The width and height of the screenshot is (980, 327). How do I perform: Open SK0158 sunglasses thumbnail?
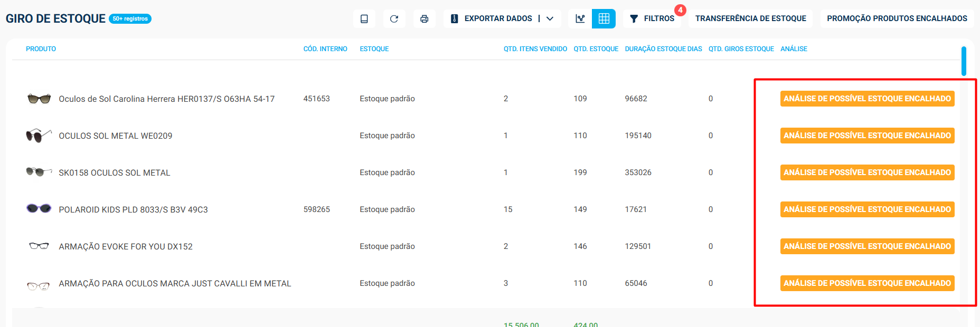39,172
